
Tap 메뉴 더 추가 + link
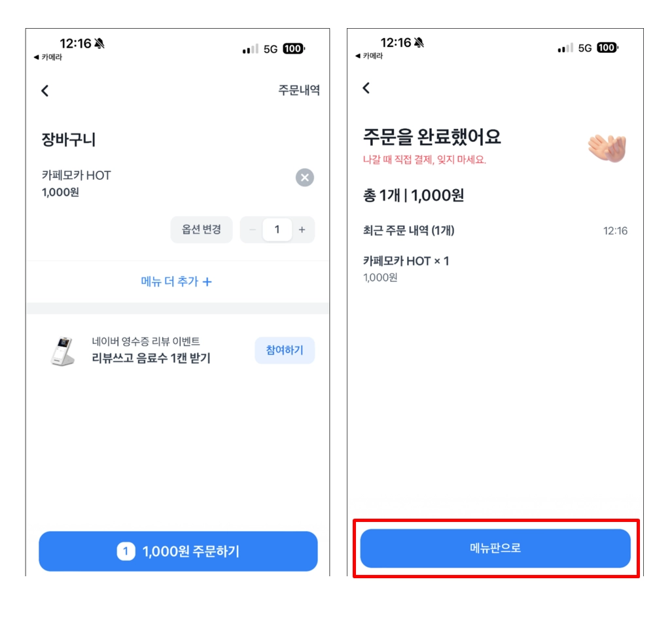tap(176, 281)
